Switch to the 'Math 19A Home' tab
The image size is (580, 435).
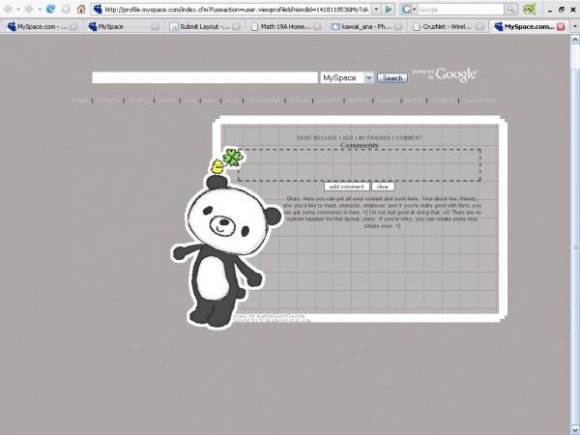coord(286,27)
